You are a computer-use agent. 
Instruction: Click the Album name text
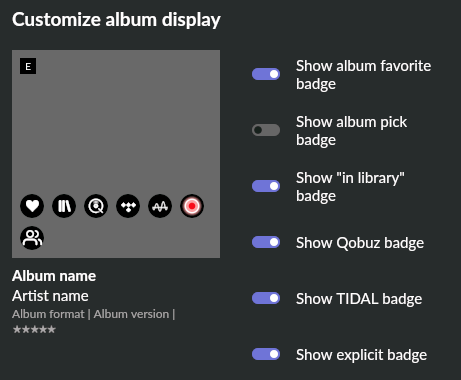pos(54,276)
